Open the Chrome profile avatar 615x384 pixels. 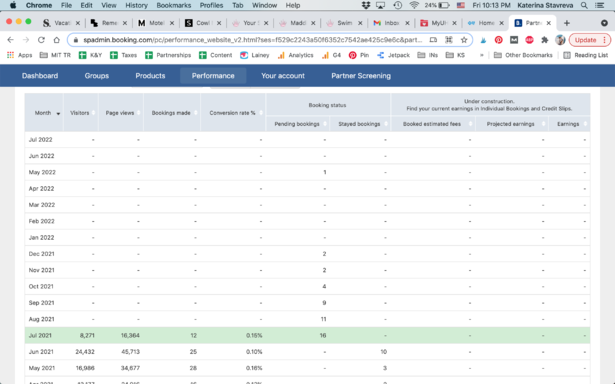pyautogui.click(x=560, y=40)
